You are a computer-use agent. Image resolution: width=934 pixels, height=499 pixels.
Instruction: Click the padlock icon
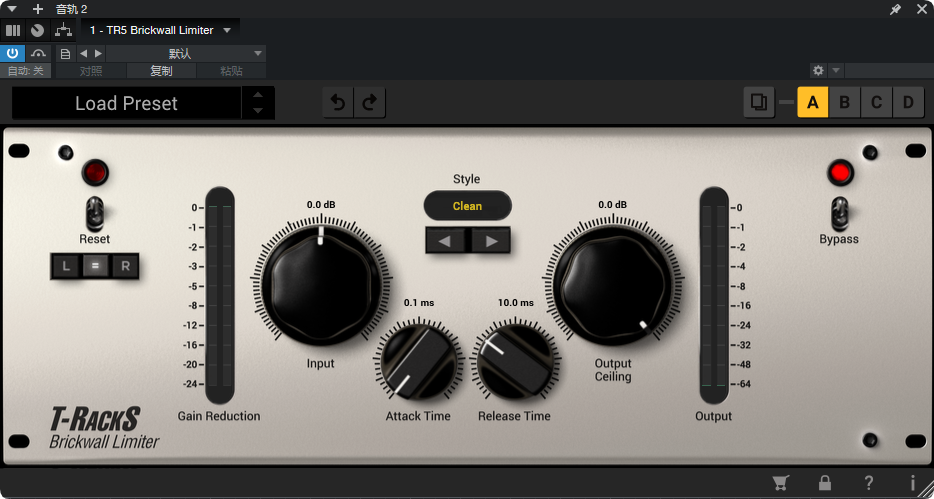825,483
